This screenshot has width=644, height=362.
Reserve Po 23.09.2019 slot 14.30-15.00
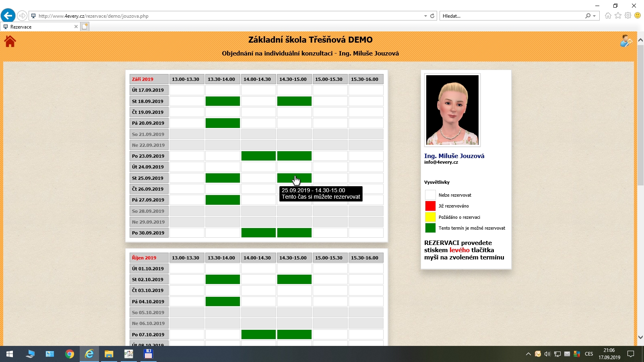(x=294, y=156)
